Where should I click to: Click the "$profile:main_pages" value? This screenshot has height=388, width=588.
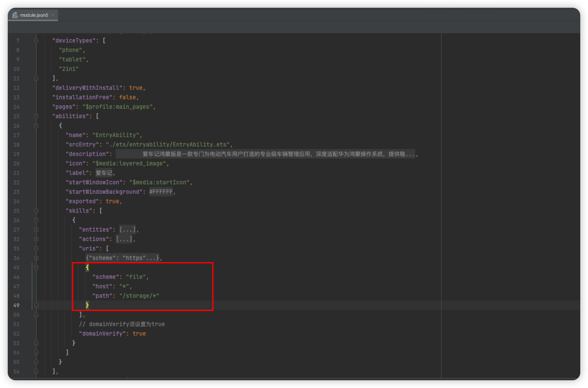click(x=117, y=107)
